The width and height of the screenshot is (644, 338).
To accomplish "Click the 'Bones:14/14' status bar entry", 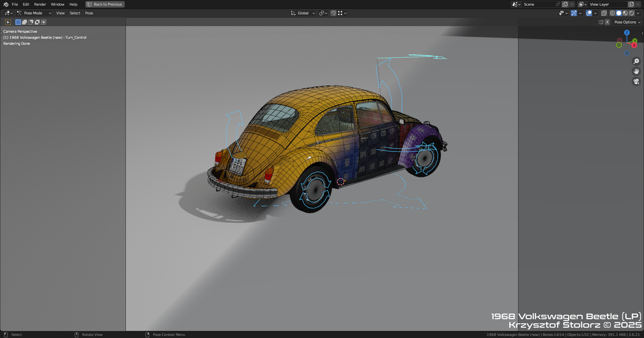I will coord(553,335).
